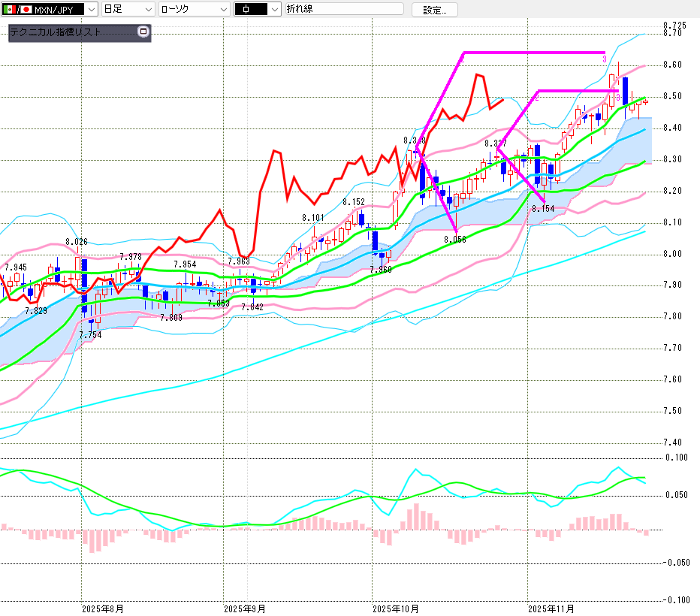700x616 pixels.
Task: Select the テクニカル指標リスト panel title
Action: (x=55, y=32)
